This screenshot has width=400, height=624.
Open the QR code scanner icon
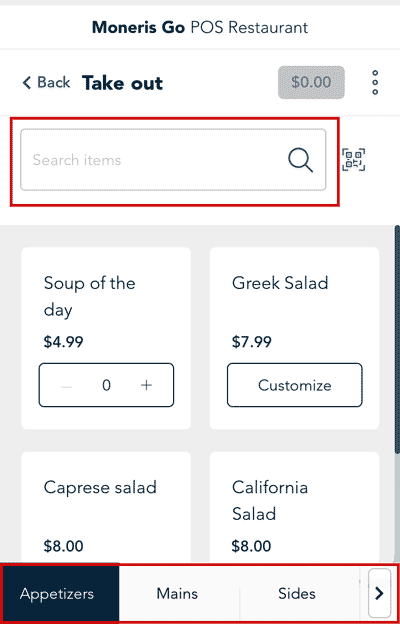point(353,160)
